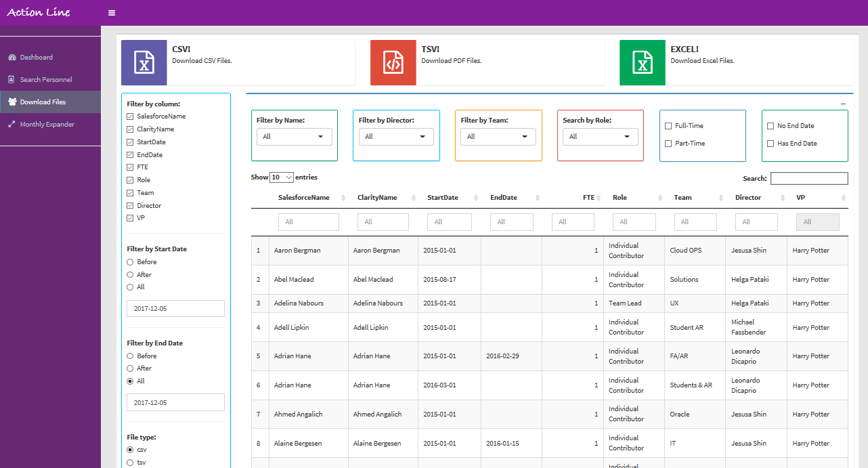Click the table Search box
Viewport: 868px width, 468px height.
coord(809,179)
